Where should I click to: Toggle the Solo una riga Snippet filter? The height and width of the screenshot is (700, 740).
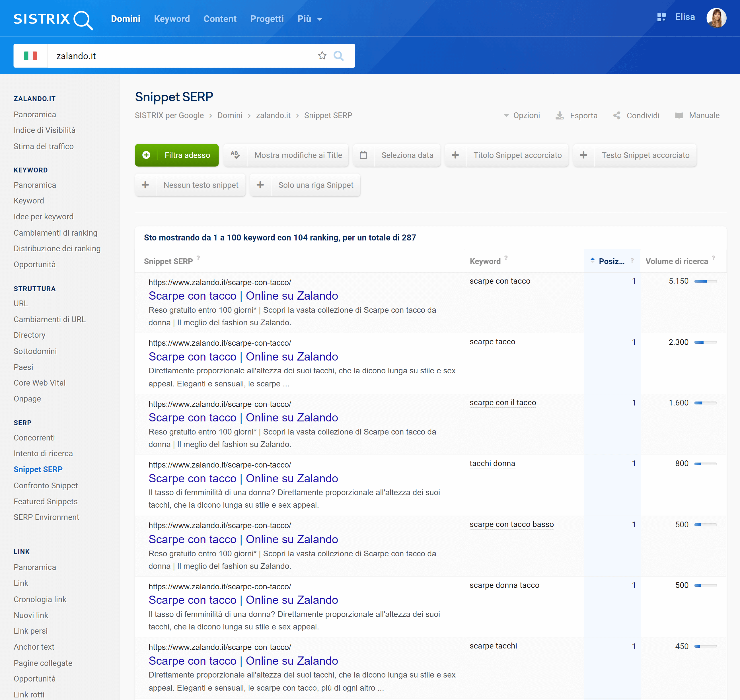[x=307, y=186]
